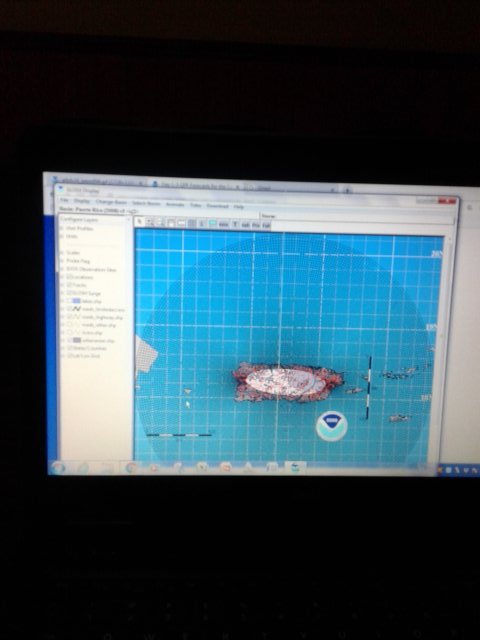Open the Change Basin menu
The width and height of the screenshot is (480, 640).
pos(111,202)
